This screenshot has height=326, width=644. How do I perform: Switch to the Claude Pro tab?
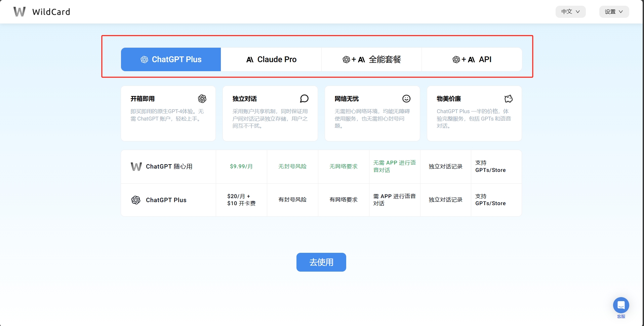pos(271,59)
